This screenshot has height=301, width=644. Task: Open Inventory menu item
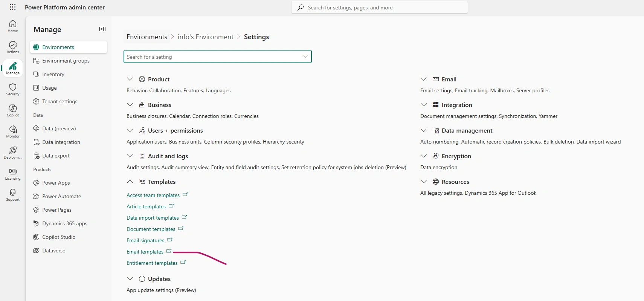pyautogui.click(x=69, y=74)
